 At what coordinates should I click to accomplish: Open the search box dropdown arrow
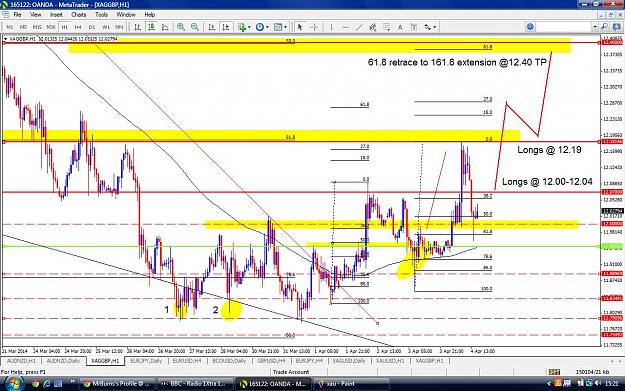(595, 27)
